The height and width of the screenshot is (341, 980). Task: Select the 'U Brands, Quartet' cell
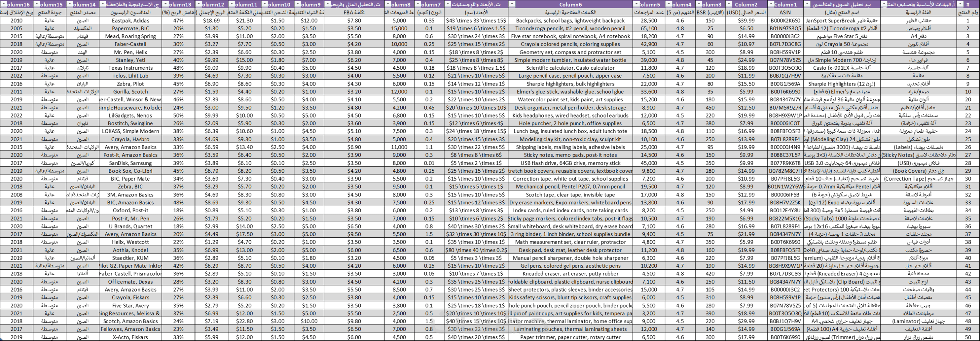[130, 226]
